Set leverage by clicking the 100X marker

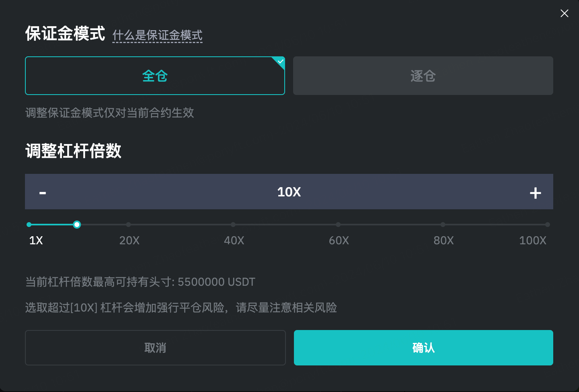point(548,224)
